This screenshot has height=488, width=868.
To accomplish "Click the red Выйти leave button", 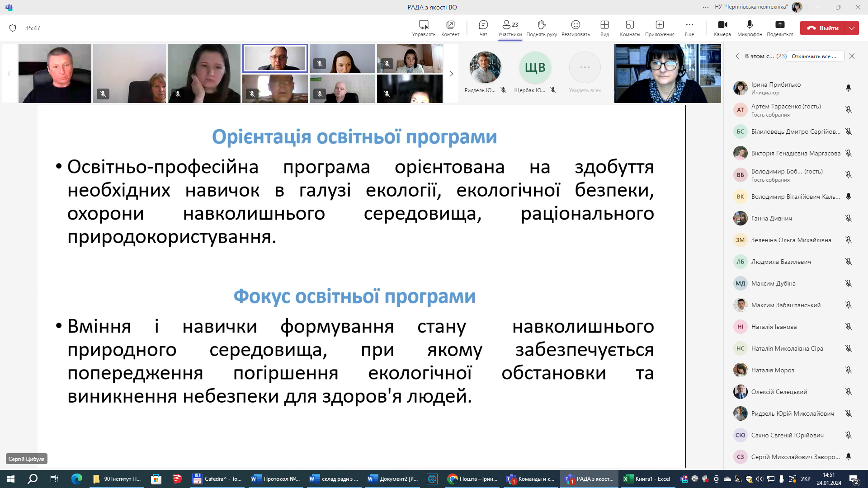I will tap(823, 28).
